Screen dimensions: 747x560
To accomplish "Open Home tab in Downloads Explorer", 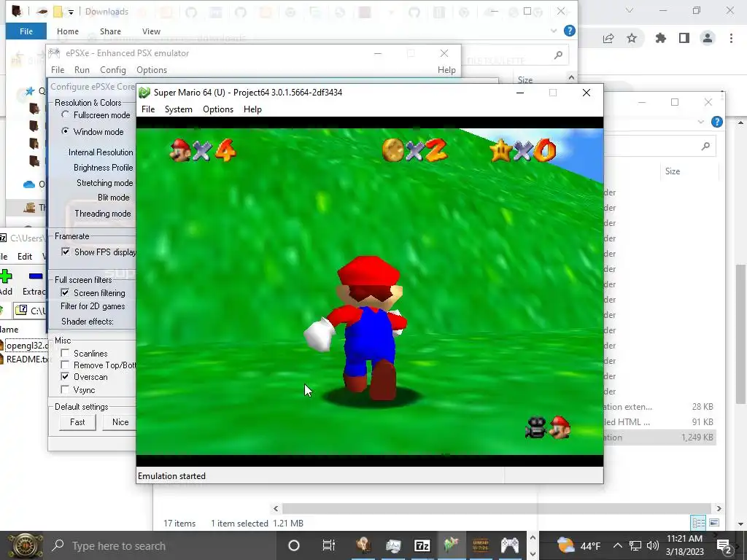I will (x=68, y=31).
